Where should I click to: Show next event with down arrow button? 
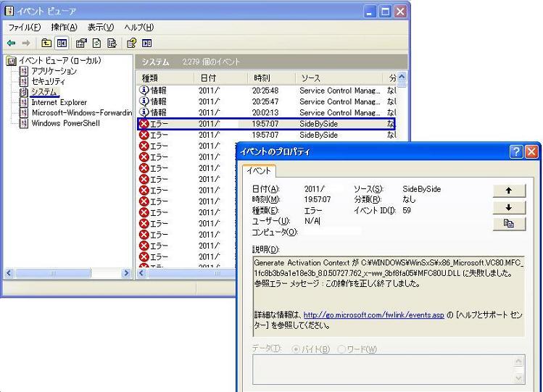coord(508,208)
